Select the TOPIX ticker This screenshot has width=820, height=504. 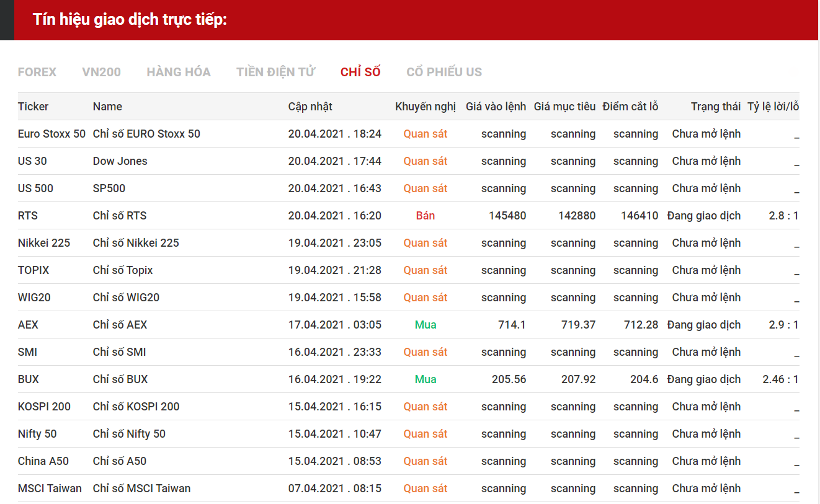point(33,270)
